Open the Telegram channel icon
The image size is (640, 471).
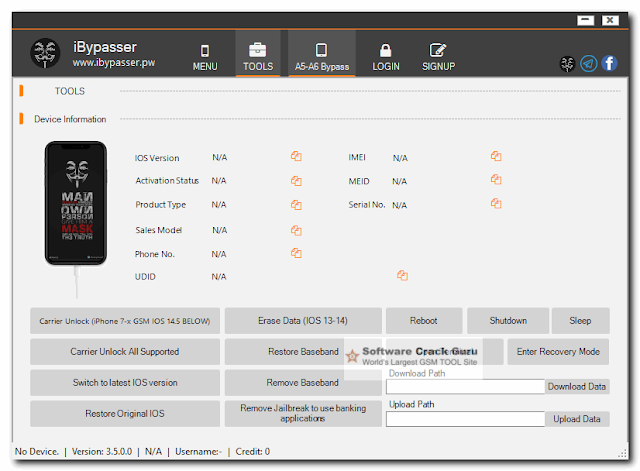(589, 63)
